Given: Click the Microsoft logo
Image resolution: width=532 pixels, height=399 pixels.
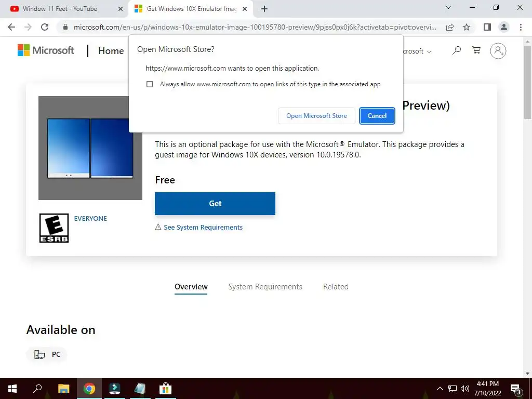Looking at the screenshot, I should (x=46, y=50).
